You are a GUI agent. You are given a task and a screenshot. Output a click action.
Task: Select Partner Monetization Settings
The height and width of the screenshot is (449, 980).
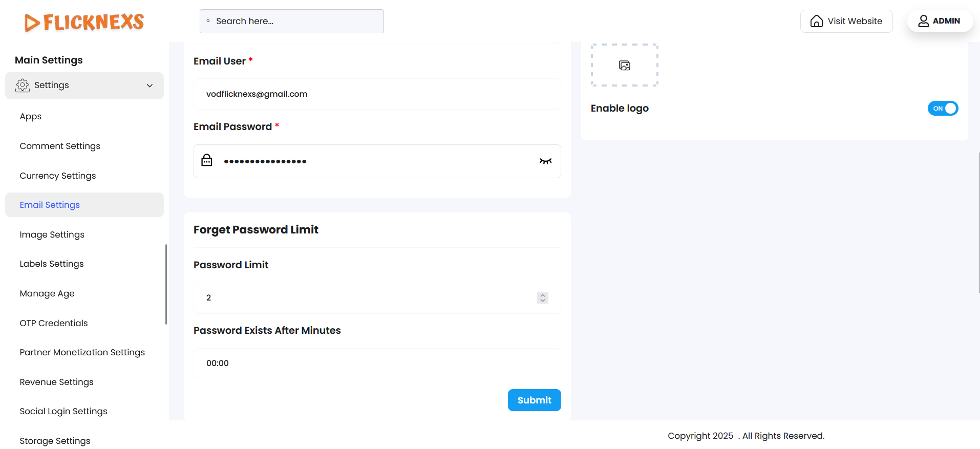(x=82, y=352)
